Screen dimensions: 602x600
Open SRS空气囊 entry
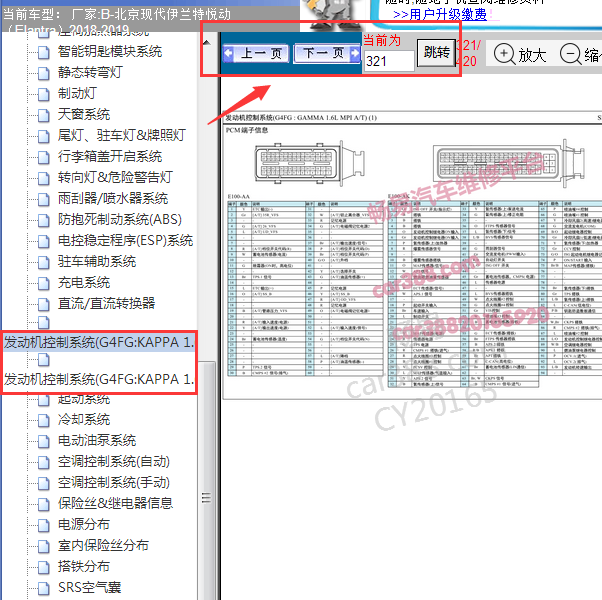(89, 588)
